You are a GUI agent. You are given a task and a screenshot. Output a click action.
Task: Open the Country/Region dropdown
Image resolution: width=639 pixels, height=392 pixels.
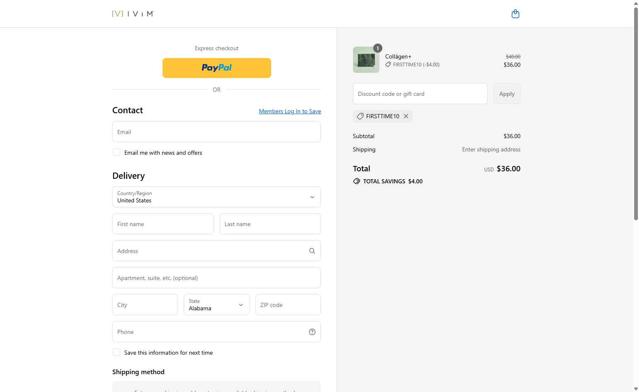[216, 197]
